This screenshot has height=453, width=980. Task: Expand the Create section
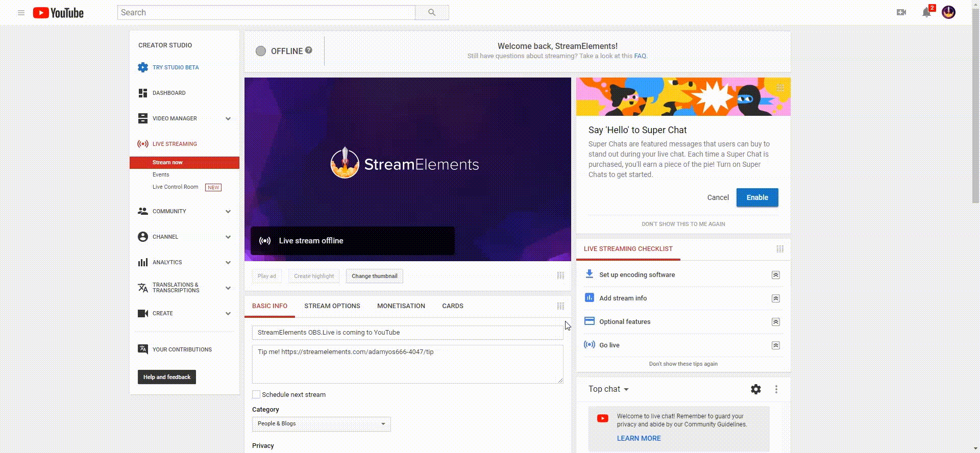point(228,313)
